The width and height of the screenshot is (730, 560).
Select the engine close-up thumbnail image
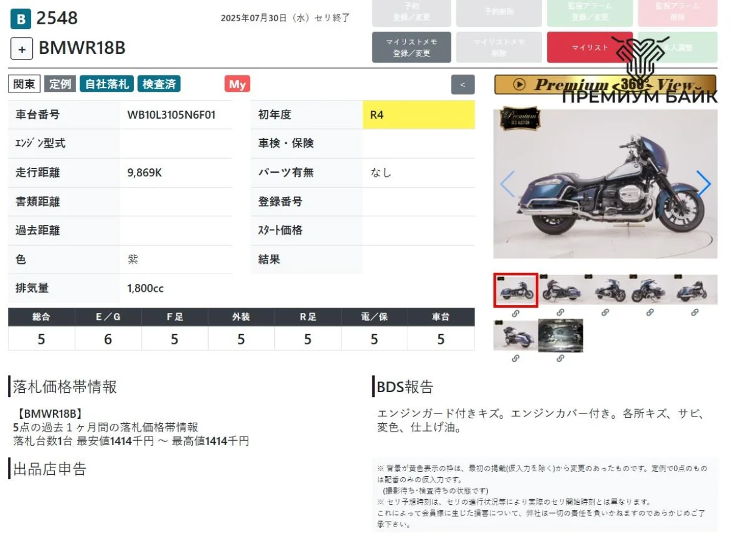[560, 335]
